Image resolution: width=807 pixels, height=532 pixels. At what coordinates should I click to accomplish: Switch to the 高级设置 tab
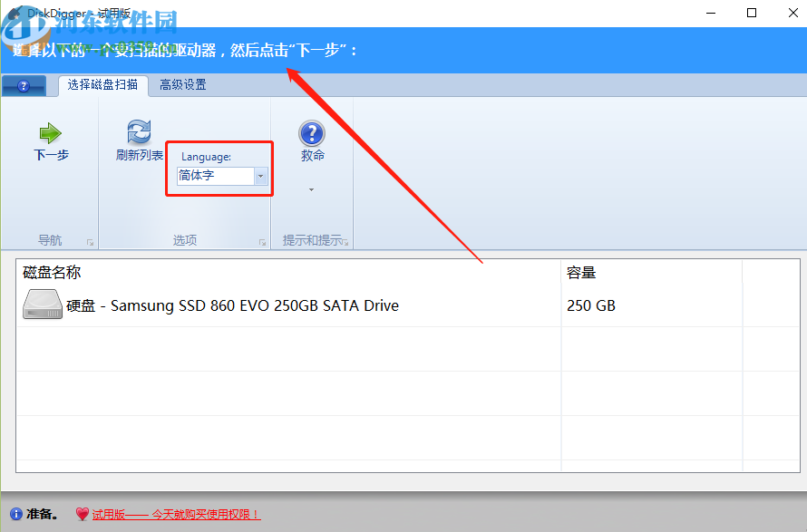pos(182,85)
